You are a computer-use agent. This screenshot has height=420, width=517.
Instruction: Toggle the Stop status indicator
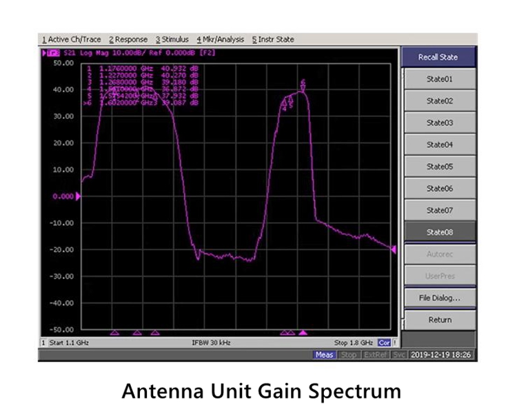(349, 355)
